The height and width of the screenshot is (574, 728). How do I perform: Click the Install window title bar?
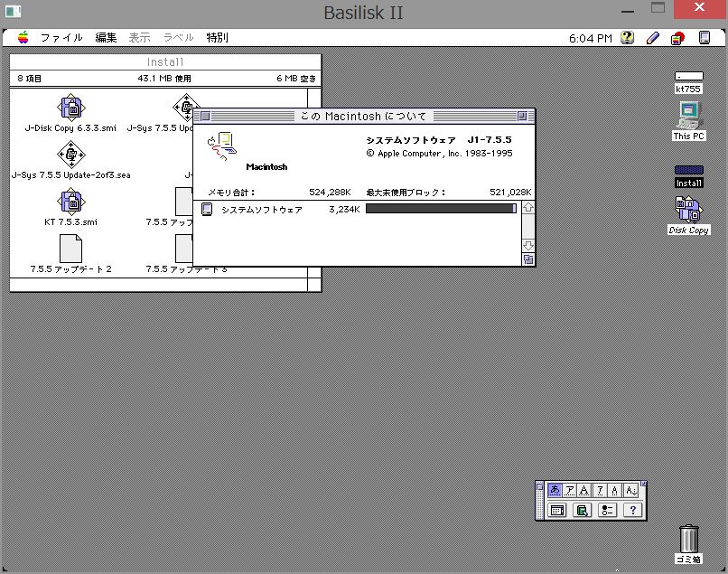[165, 61]
